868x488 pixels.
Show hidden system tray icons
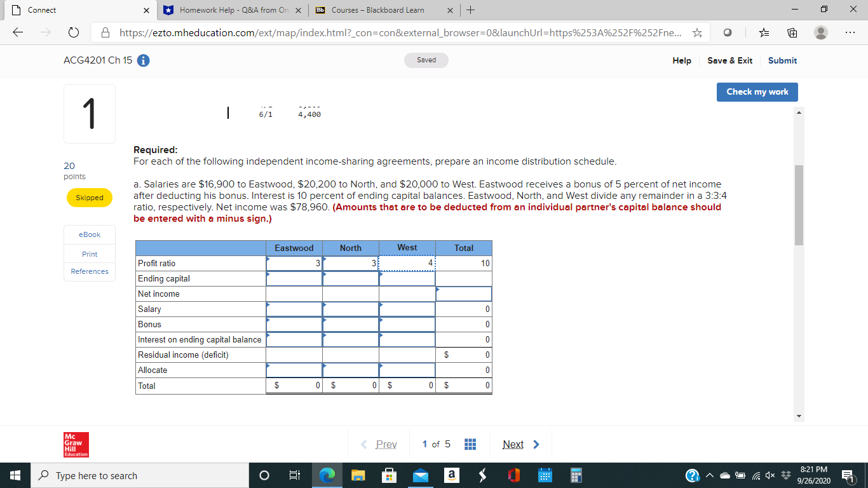710,476
